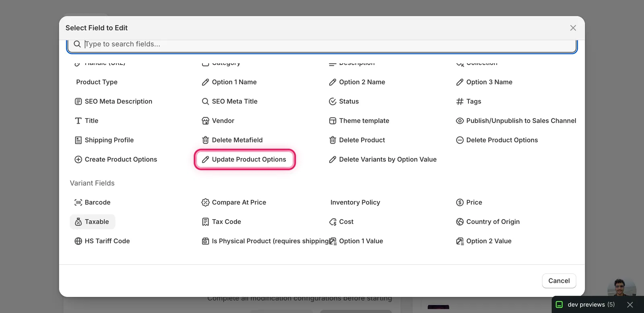Dismiss the dev previews bar
The image size is (644, 313).
tap(630, 305)
